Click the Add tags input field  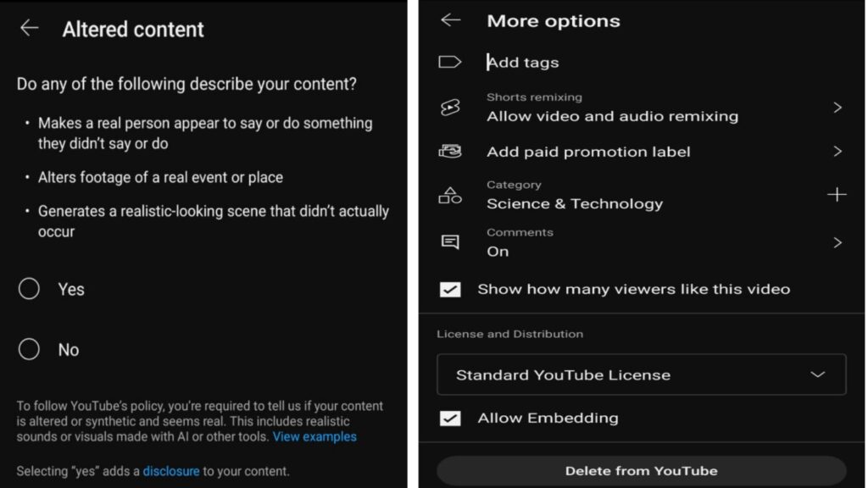(x=593, y=62)
